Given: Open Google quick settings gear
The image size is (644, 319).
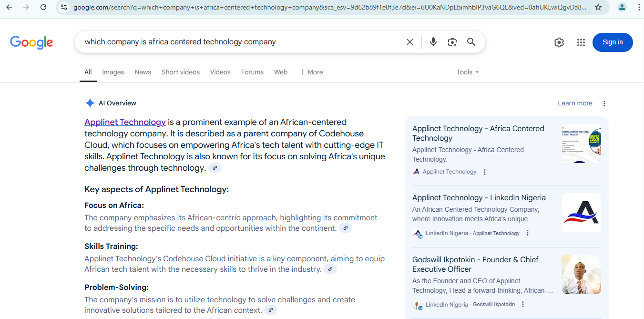Looking at the screenshot, I should point(559,42).
